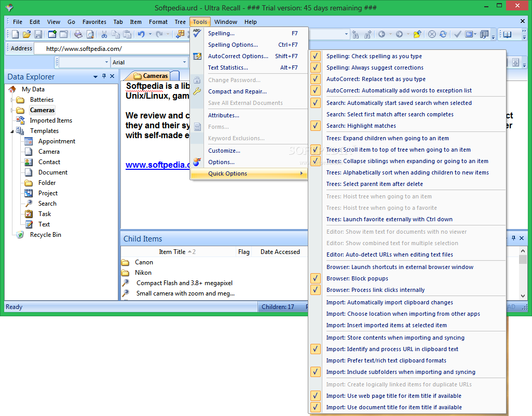Open the Arial font dropdown
532x416 pixels.
[x=184, y=62]
